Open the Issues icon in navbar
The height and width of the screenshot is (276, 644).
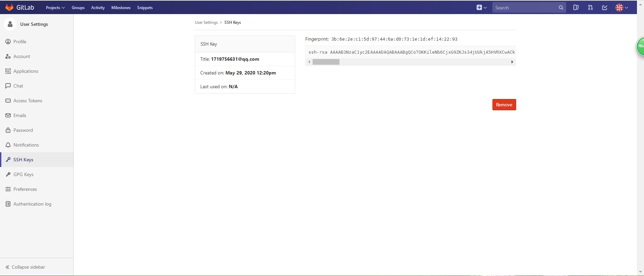click(x=576, y=7)
